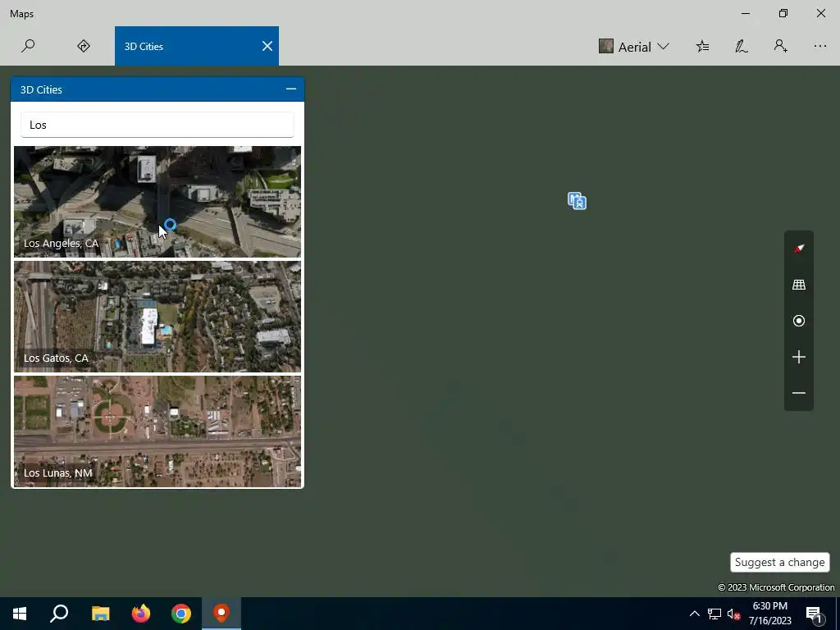This screenshot has height=630, width=840.
Task: Open Saved places favorites icon
Action: [702, 47]
